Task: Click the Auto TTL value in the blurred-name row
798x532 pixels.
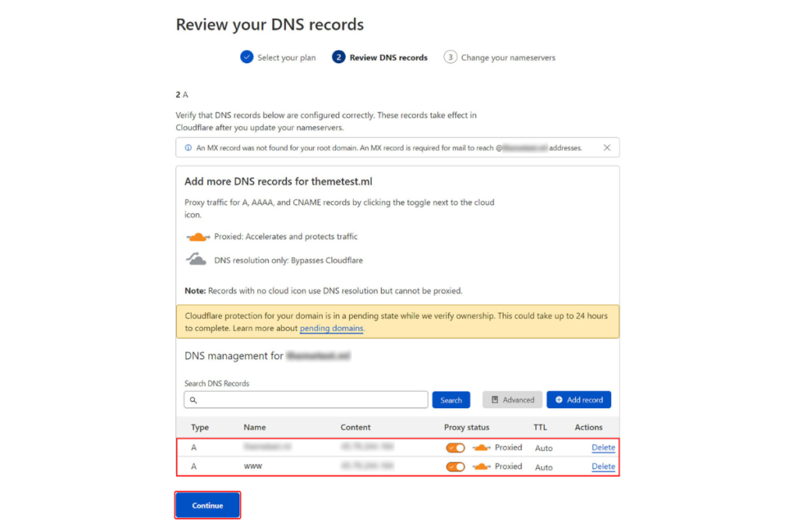Action: click(543, 448)
